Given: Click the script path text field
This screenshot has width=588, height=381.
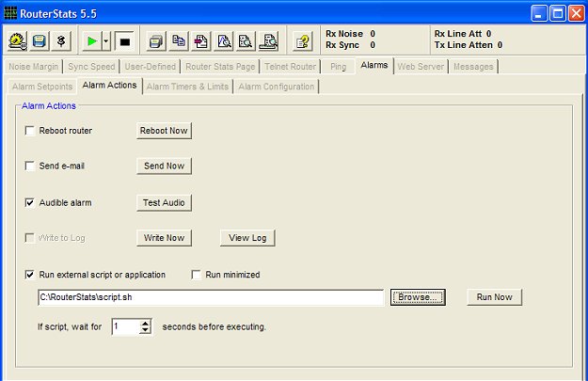Looking at the screenshot, I should [211, 297].
